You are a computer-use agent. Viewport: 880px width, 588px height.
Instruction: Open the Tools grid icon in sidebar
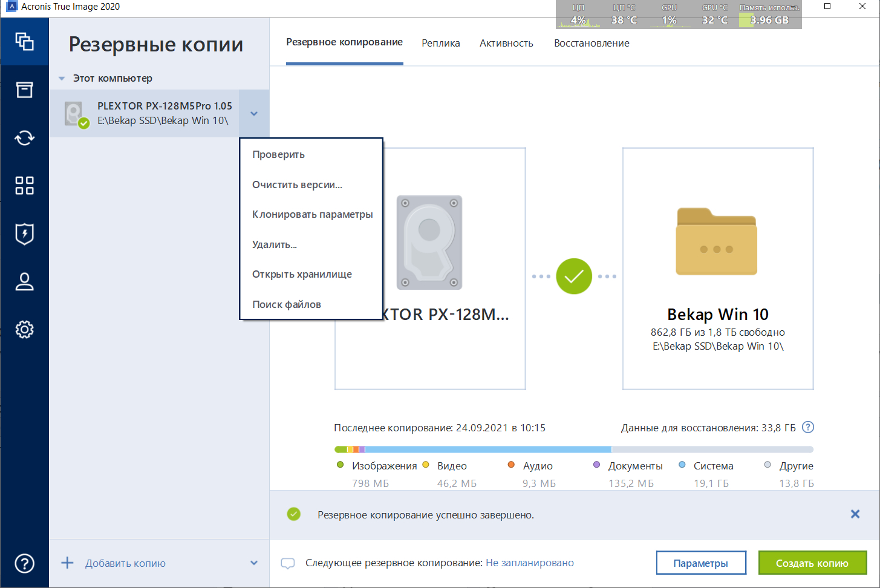(24, 186)
